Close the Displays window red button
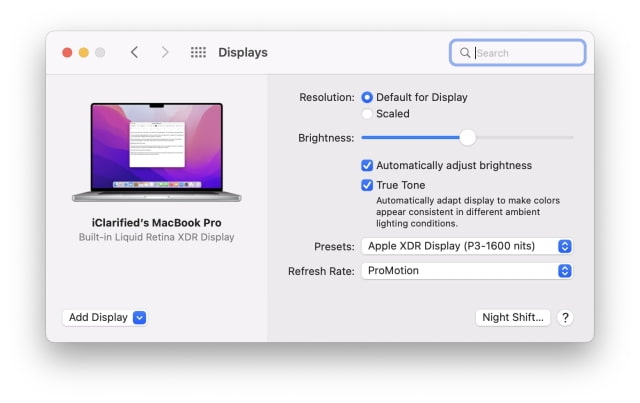Screen dimensions: 640x403 tap(67, 53)
